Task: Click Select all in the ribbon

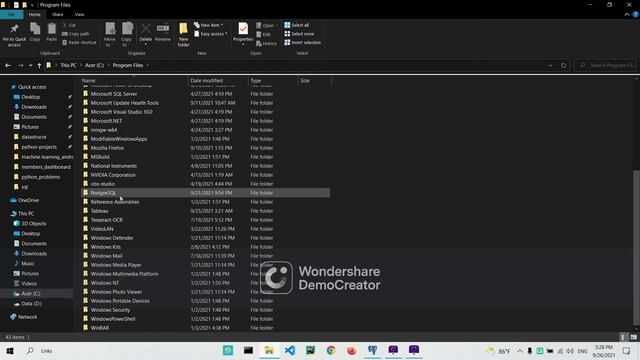Action: pyautogui.click(x=297, y=25)
